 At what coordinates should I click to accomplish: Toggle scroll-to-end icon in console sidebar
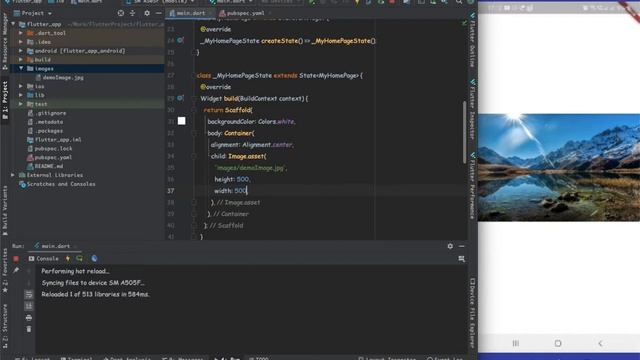[29, 306]
